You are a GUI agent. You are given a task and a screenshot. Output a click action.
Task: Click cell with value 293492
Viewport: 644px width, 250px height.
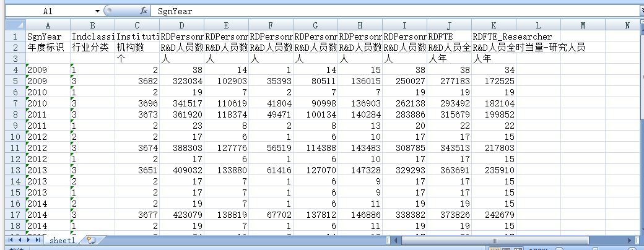coord(449,103)
